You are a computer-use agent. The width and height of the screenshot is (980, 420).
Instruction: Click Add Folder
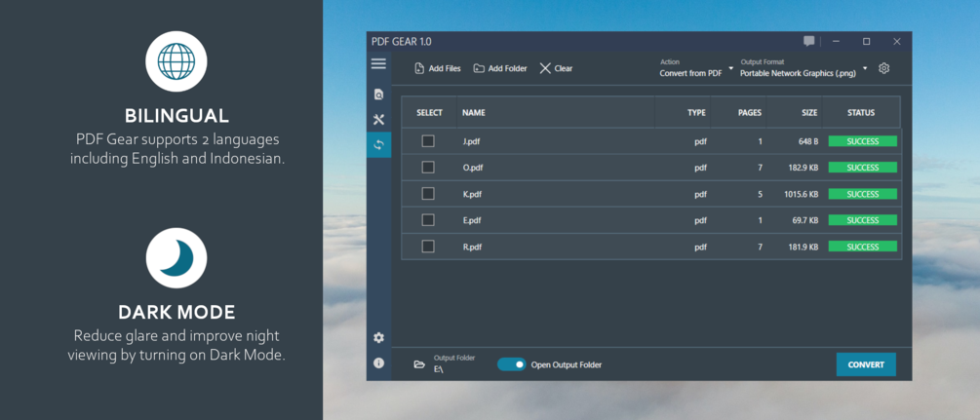500,69
